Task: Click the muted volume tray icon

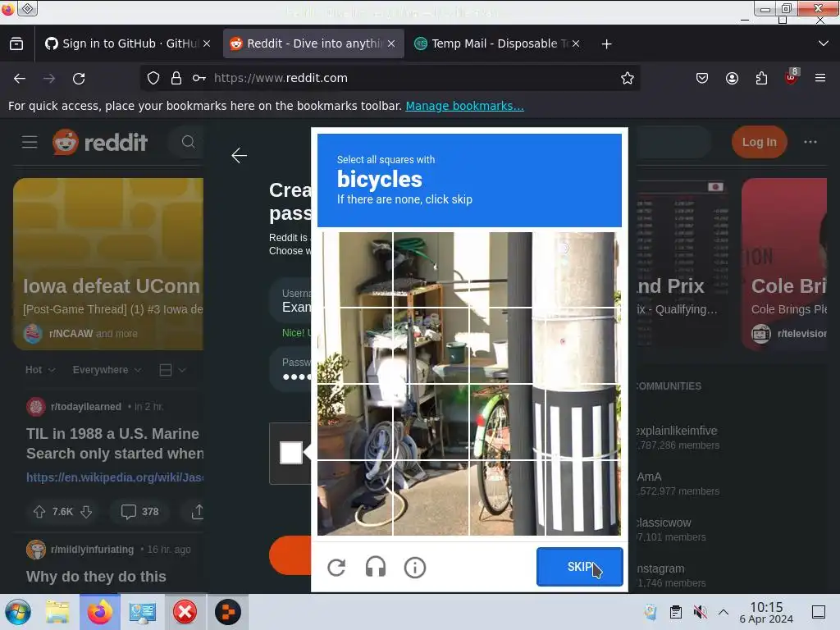Action: (700, 612)
